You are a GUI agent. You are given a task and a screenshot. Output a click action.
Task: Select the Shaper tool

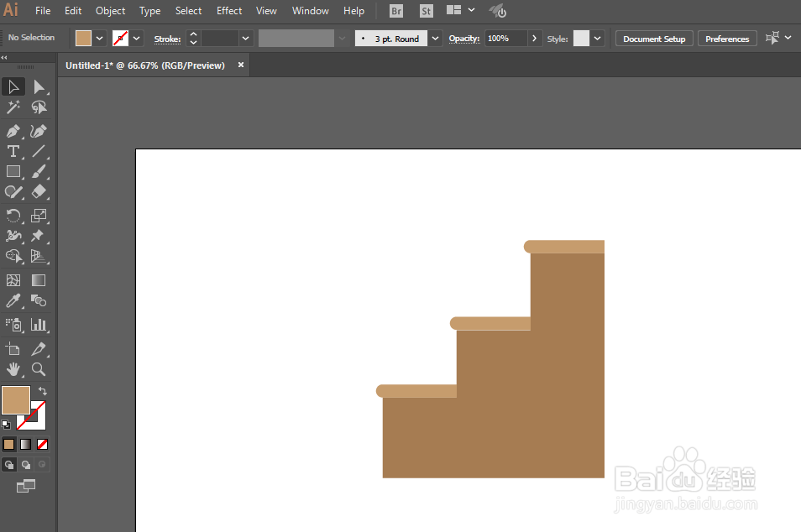tap(13, 192)
